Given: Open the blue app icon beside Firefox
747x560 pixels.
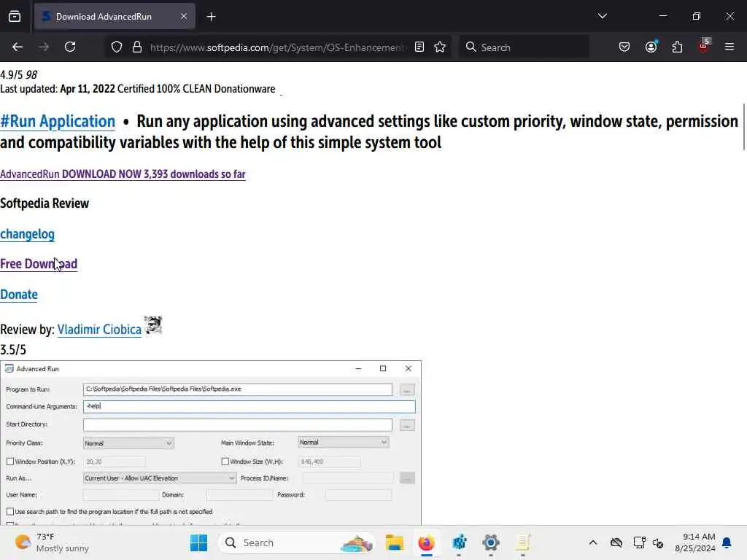Looking at the screenshot, I should 460,542.
